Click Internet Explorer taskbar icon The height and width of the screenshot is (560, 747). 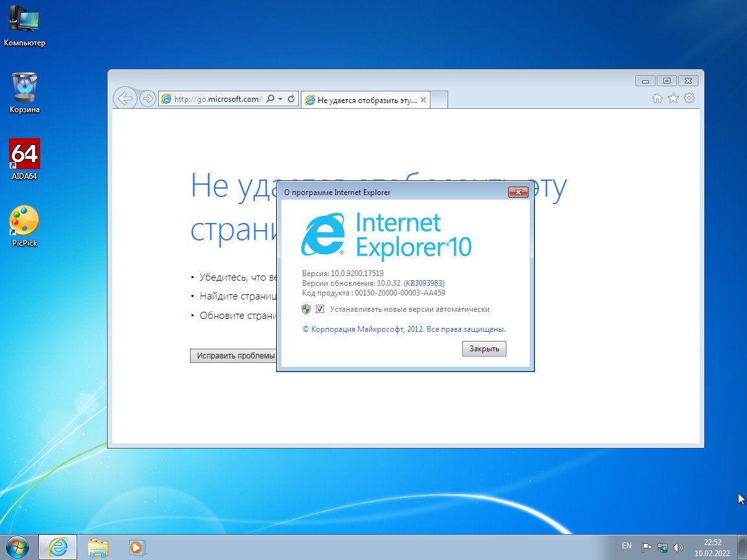tap(58, 547)
